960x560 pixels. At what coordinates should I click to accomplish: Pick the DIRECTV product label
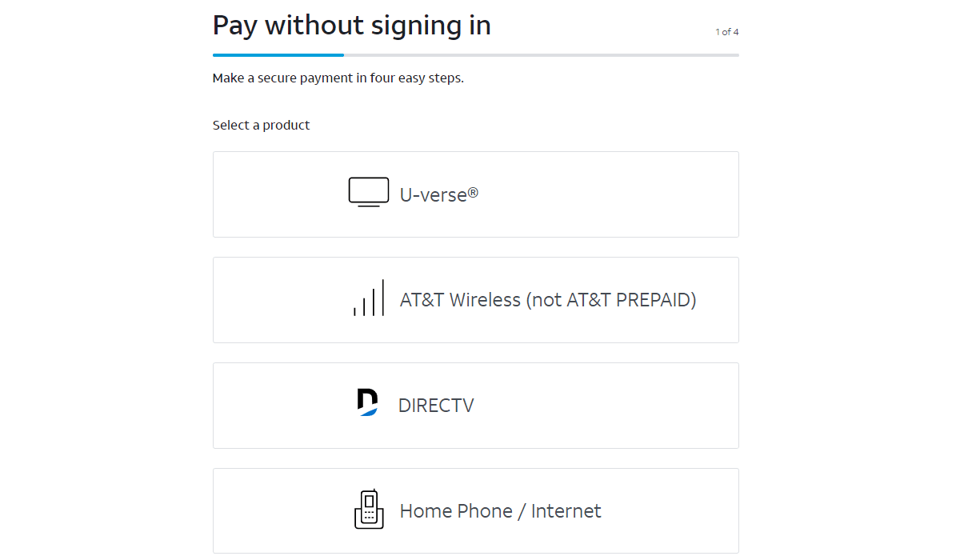pos(436,406)
